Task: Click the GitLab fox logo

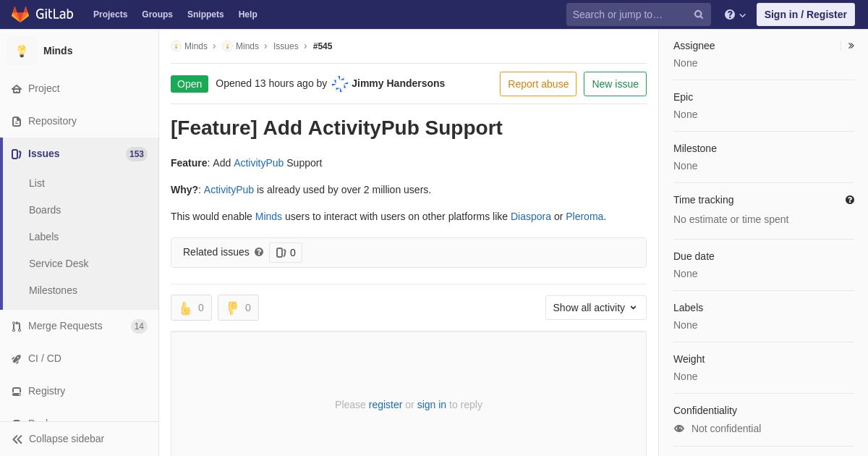Action: (20, 14)
